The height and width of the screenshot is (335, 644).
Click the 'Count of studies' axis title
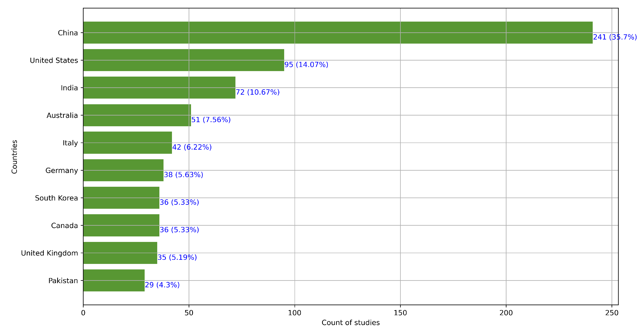pos(351,322)
